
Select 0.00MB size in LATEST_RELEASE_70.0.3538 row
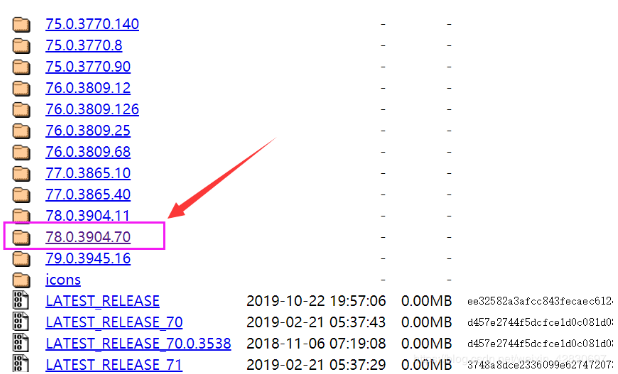coord(426,344)
